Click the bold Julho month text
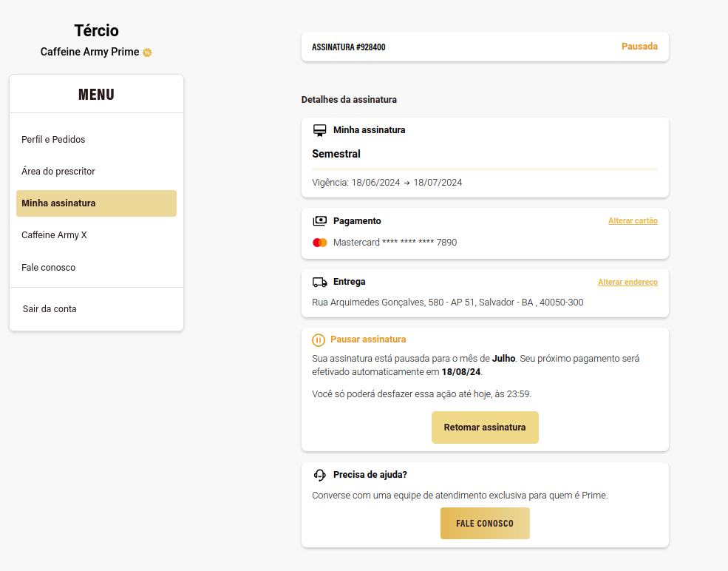The height and width of the screenshot is (571, 728). (504, 359)
